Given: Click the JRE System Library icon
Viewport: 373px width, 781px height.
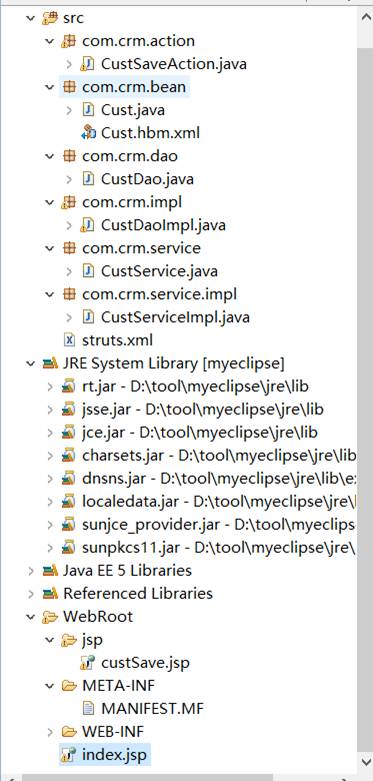Looking at the screenshot, I should [x=50, y=364].
